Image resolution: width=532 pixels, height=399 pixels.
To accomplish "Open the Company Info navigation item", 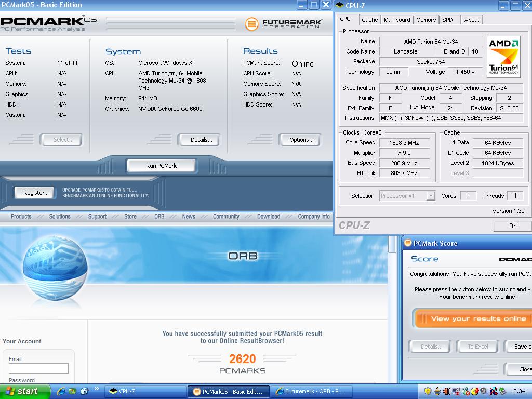I will 314,217.
